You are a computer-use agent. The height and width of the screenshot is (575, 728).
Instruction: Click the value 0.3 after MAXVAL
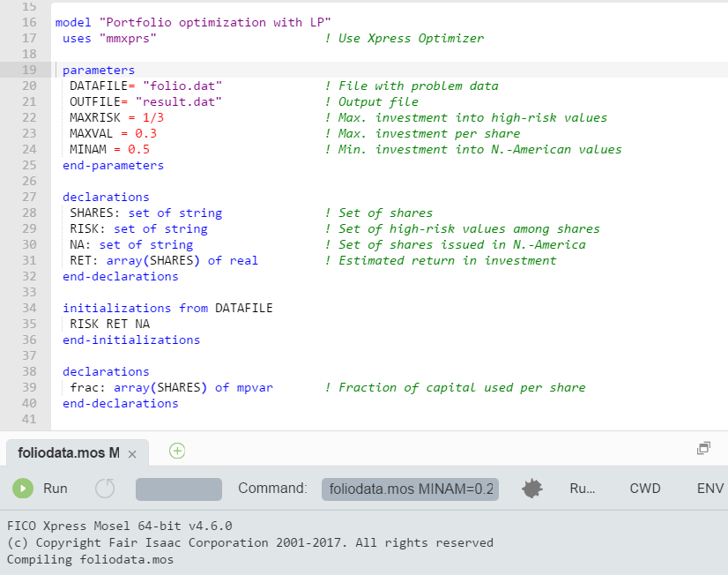click(145, 133)
